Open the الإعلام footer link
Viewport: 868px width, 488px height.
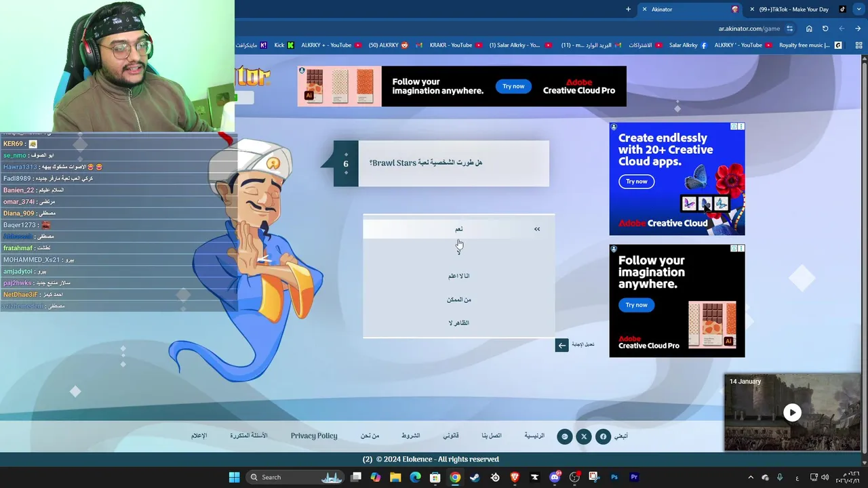(x=199, y=436)
